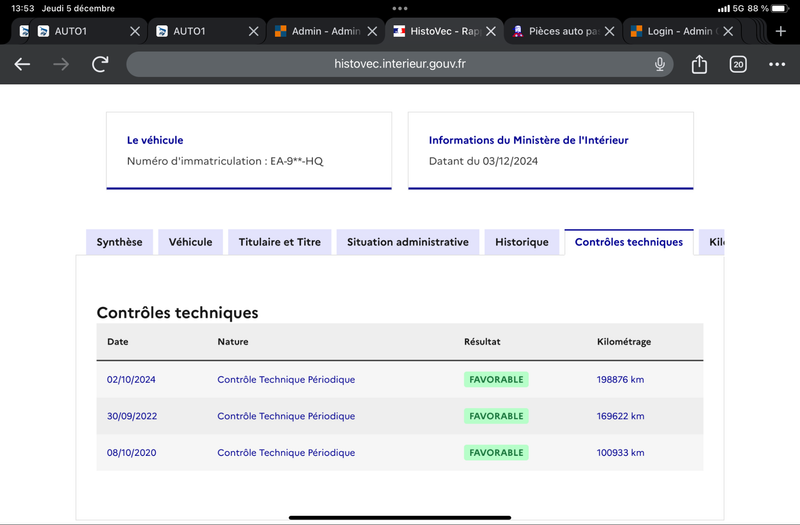Screen dimensions: 800x525
Task: Click the forward navigation arrow
Action: click(x=61, y=64)
